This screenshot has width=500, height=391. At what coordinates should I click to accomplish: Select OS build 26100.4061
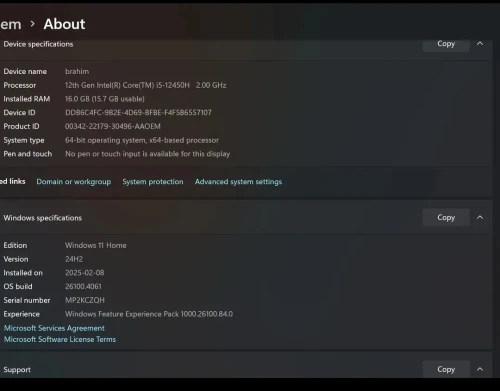pyautogui.click(x=83, y=286)
